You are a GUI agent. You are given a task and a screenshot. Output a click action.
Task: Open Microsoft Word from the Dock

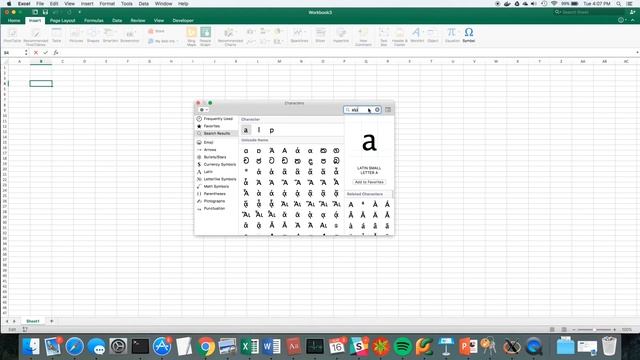[271, 347]
